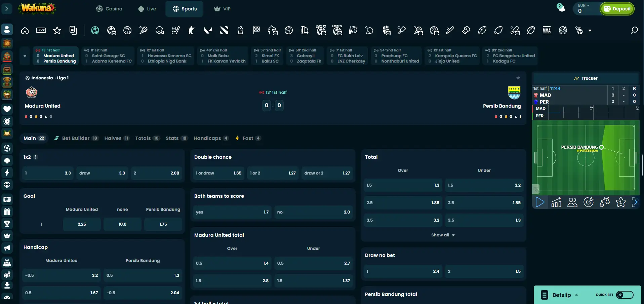644x304 pixels.
Task: Collapse the live matches strip dropdown
Action: (25, 56)
